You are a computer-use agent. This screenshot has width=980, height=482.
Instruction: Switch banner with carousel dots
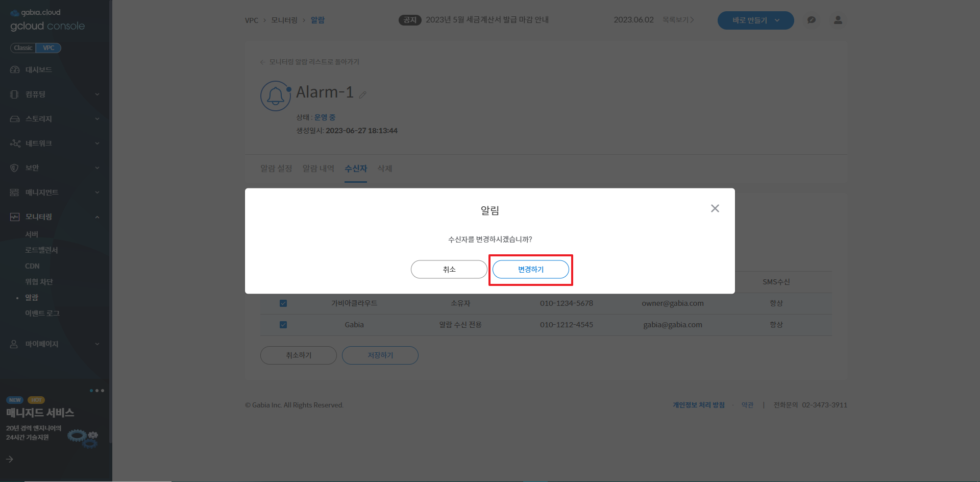tap(96, 391)
